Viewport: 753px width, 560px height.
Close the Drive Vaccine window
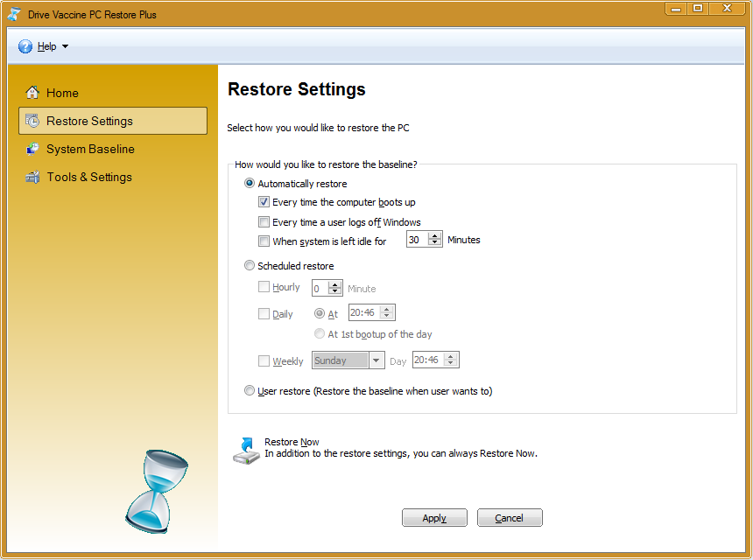(x=728, y=9)
